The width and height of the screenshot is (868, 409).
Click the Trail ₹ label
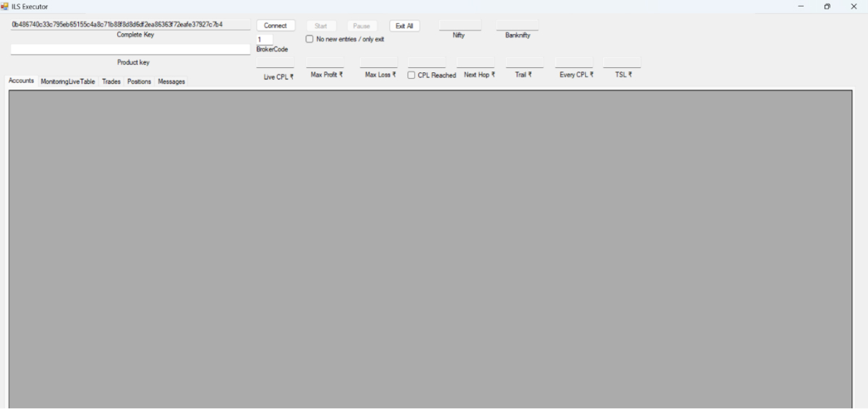[x=524, y=75]
